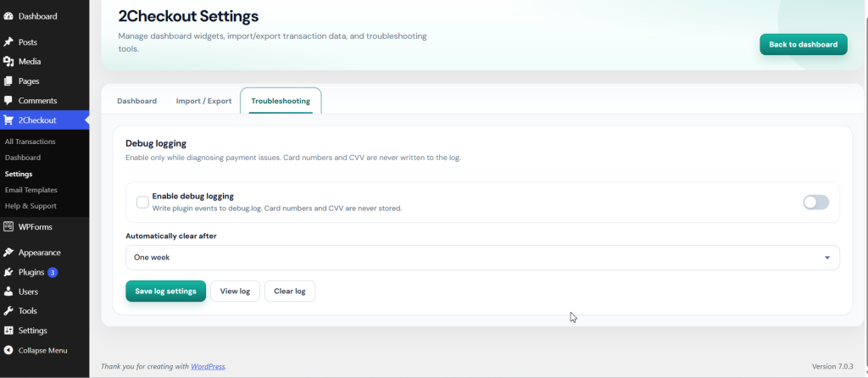
Task: Open the Appearance menu label
Action: click(x=39, y=253)
